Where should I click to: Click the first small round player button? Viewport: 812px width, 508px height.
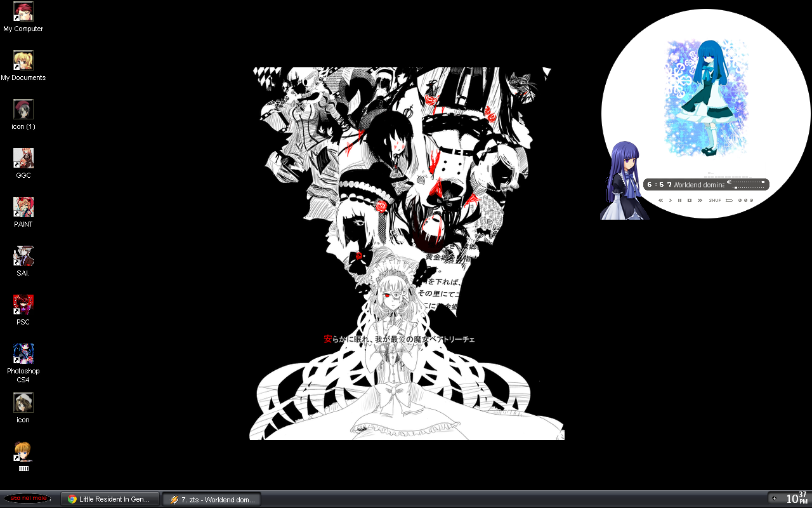click(x=740, y=201)
